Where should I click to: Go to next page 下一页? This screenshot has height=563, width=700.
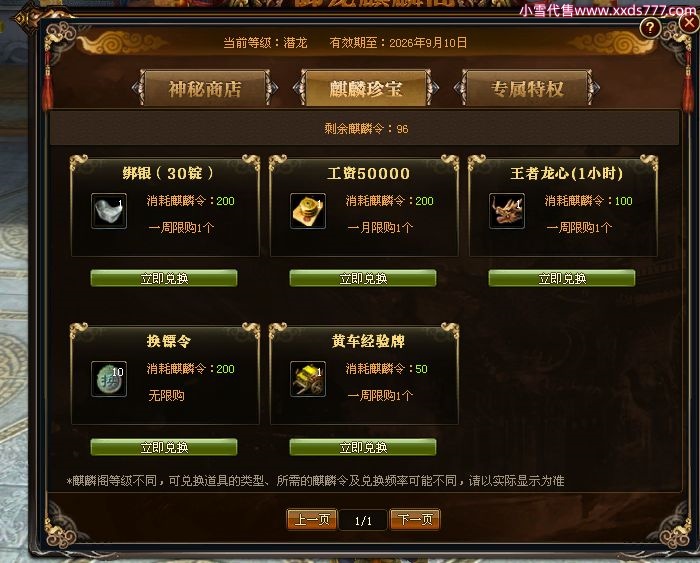(415, 519)
